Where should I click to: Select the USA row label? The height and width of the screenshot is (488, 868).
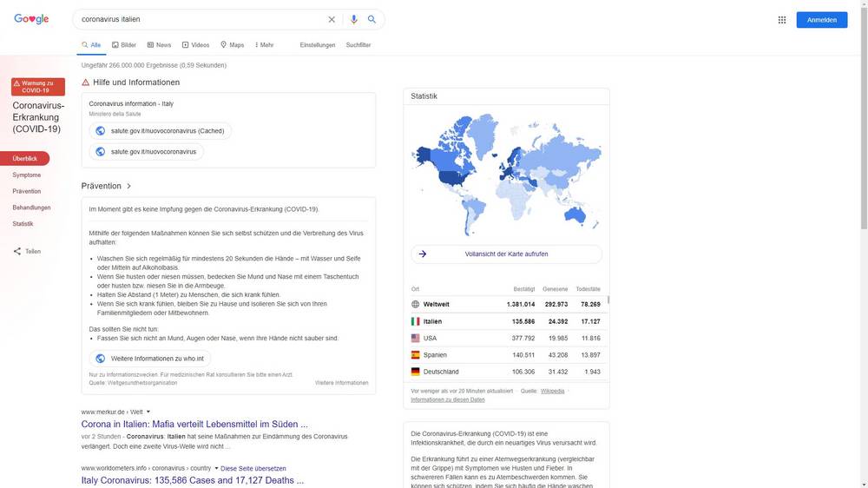tap(431, 338)
